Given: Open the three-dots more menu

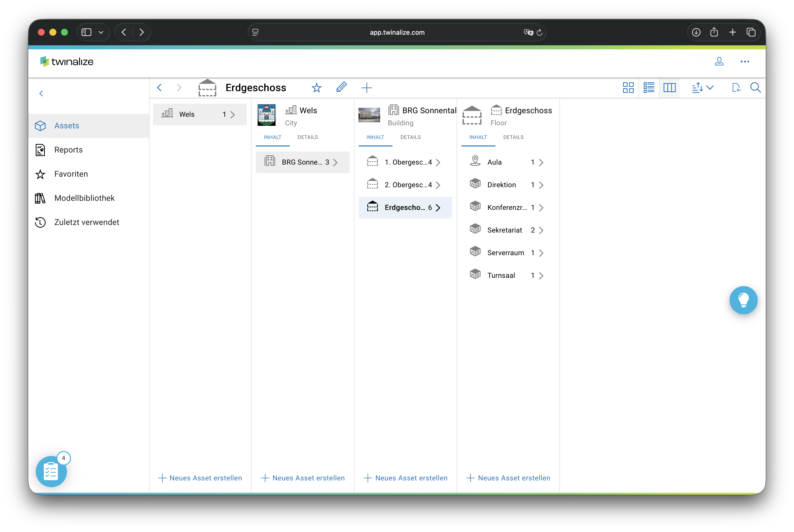Looking at the screenshot, I should (744, 61).
